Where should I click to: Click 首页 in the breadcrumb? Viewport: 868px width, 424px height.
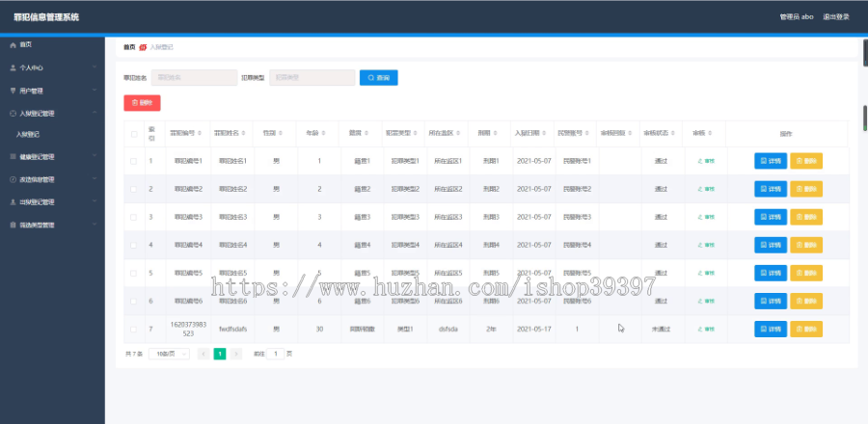[129, 47]
